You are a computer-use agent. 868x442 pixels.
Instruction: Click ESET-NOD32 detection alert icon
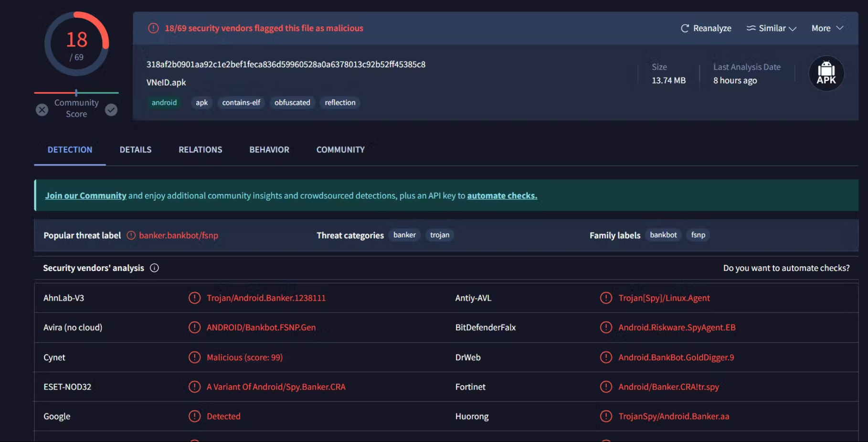(194, 387)
